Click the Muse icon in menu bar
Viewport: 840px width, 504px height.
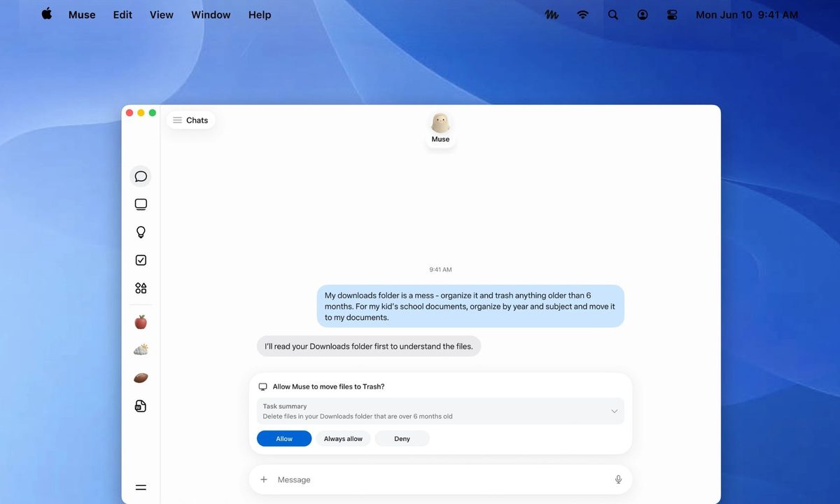coord(552,15)
